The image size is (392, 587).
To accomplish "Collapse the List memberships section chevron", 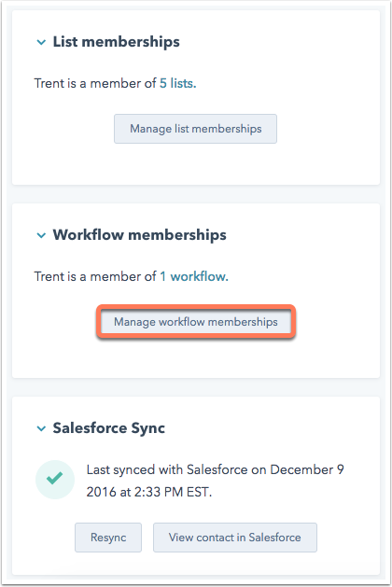I will tap(41, 42).
